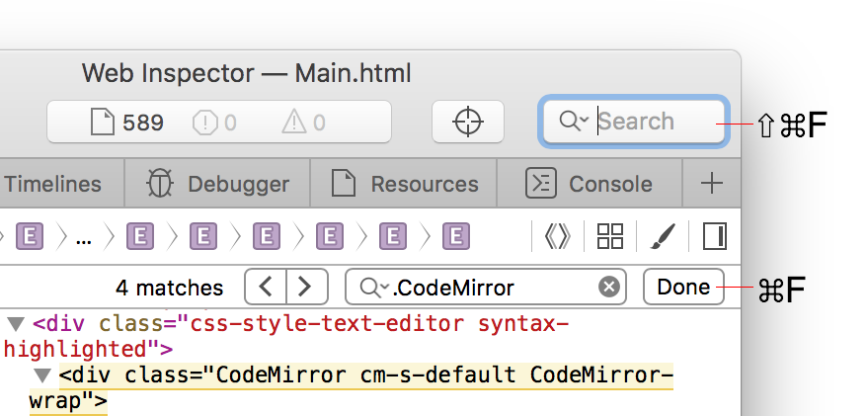Switch to the Console tab
The image size is (868, 416).
pos(591,184)
